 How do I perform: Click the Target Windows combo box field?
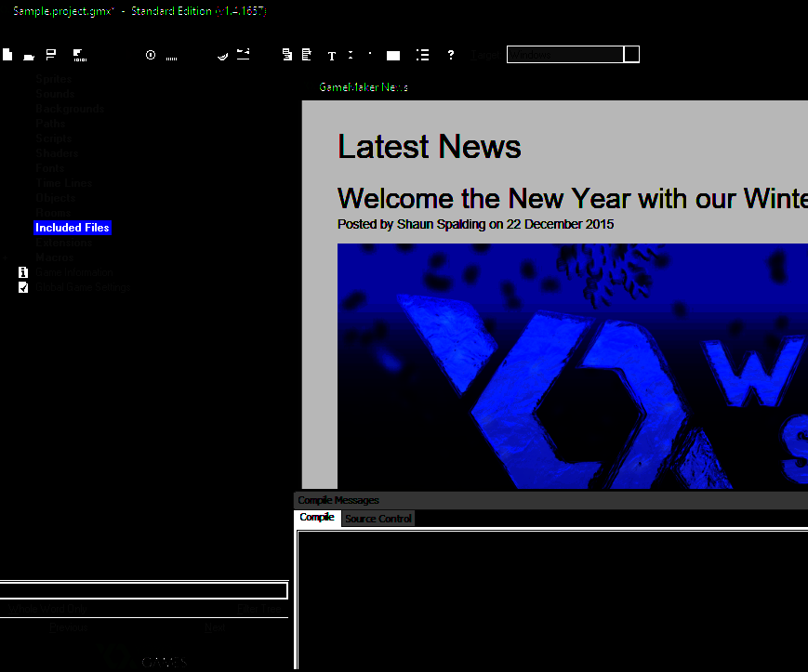click(x=565, y=55)
